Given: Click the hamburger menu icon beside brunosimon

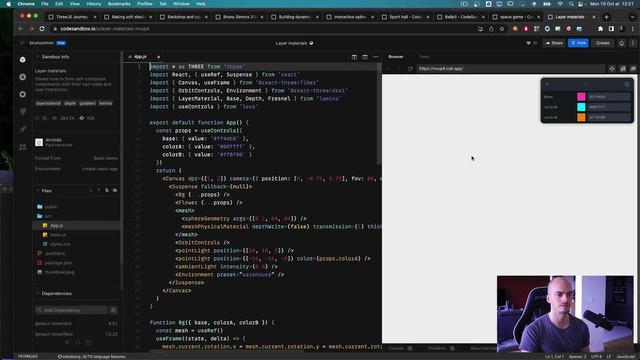Looking at the screenshot, I should click(22, 43).
